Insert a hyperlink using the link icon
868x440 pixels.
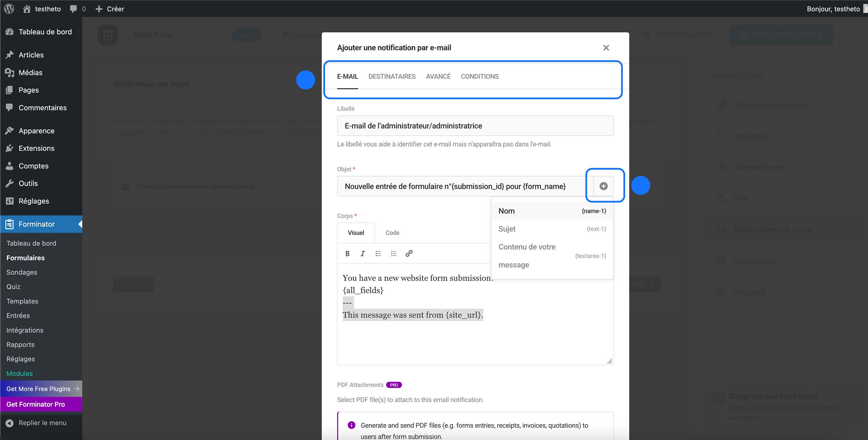tap(409, 253)
